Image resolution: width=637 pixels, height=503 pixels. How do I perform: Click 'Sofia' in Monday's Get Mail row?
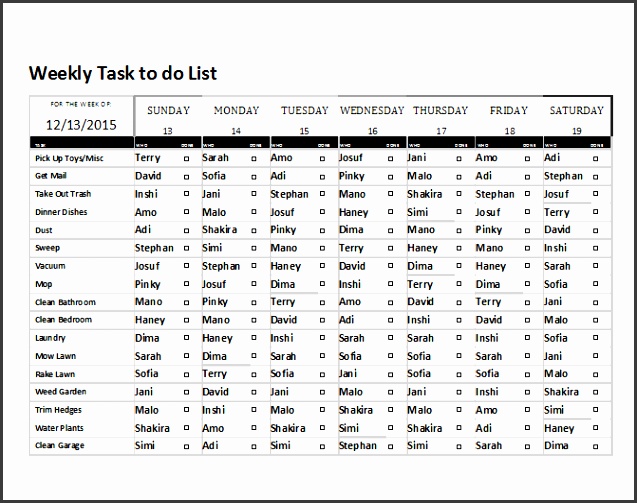(x=214, y=176)
